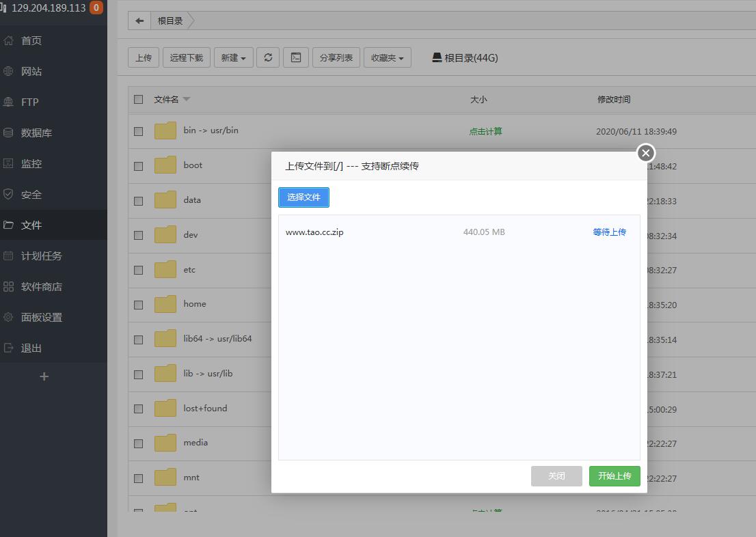The height and width of the screenshot is (537, 756).
Task: Expand the 新建 dropdown
Action: [x=233, y=57]
